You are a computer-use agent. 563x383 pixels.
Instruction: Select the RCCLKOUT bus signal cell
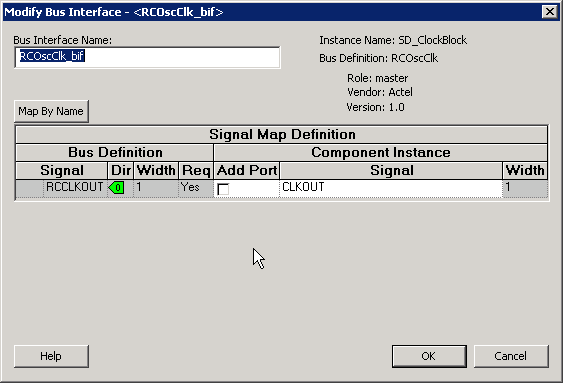pyautogui.click(x=75, y=188)
